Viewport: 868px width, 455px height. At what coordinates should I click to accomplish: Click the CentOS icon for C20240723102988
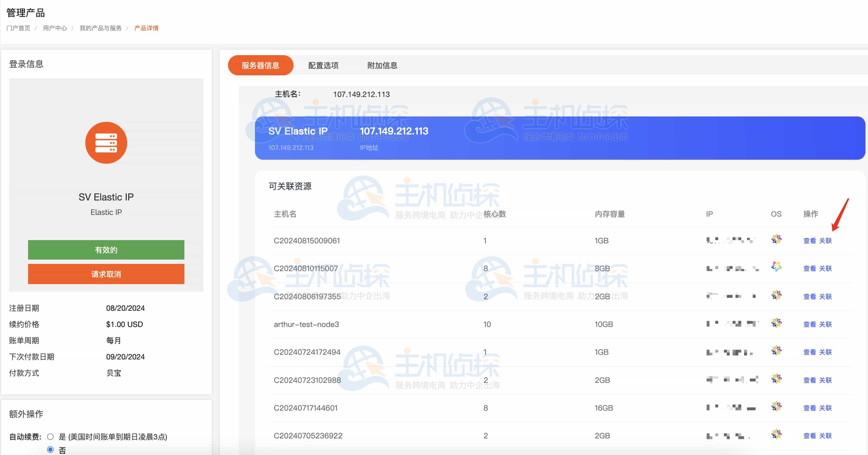pos(777,379)
